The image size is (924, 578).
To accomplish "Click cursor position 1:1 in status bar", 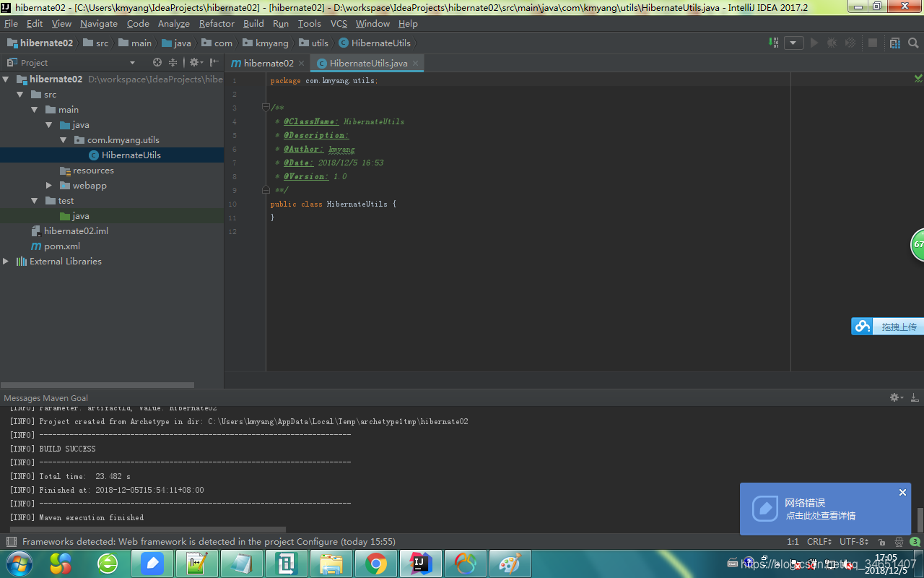I will click(x=793, y=542).
